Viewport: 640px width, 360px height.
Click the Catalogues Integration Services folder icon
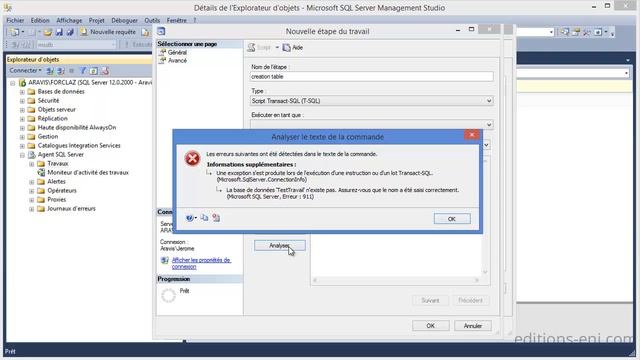(x=31, y=146)
